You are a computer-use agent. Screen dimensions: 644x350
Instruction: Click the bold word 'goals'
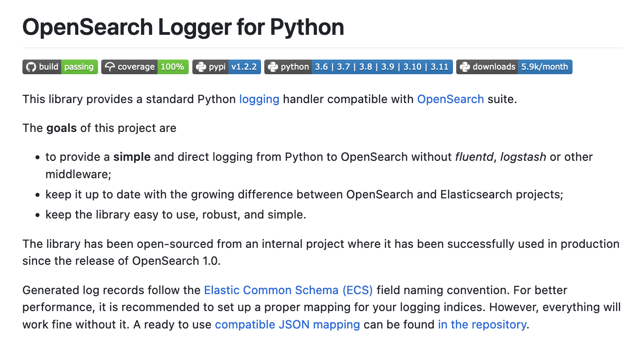(x=62, y=128)
